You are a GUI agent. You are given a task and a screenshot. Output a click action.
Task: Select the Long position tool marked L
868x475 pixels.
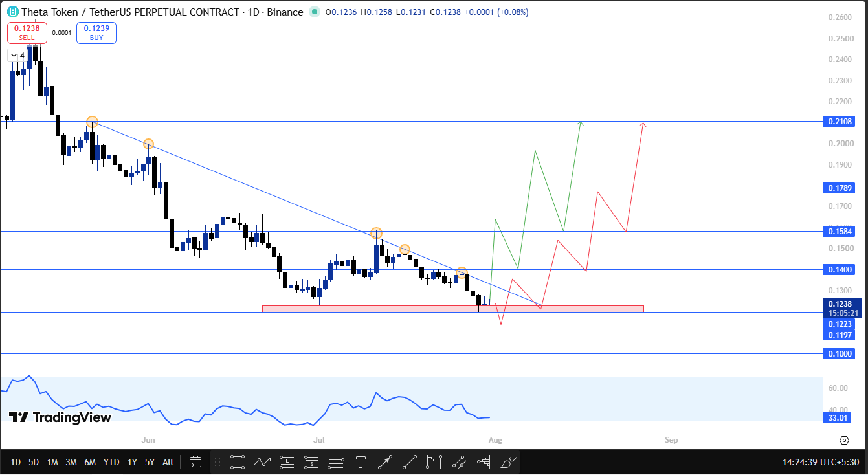click(x=287, y=462)
